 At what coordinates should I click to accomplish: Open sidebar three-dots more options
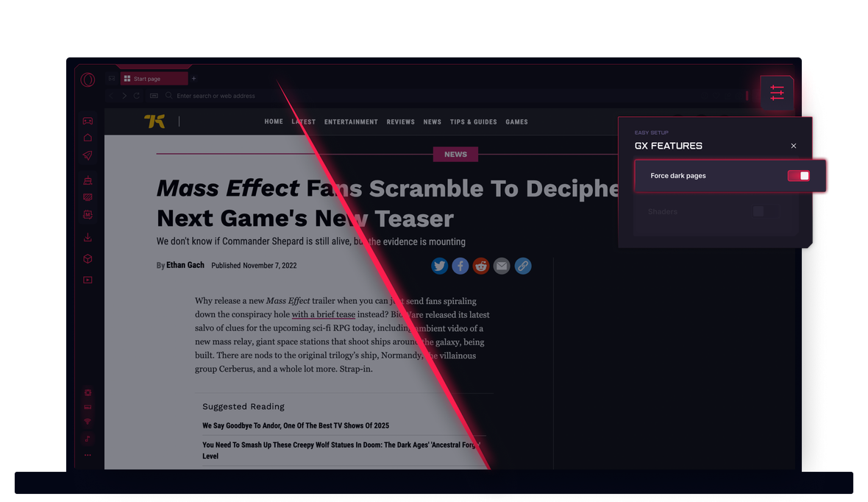click(88, 455)
